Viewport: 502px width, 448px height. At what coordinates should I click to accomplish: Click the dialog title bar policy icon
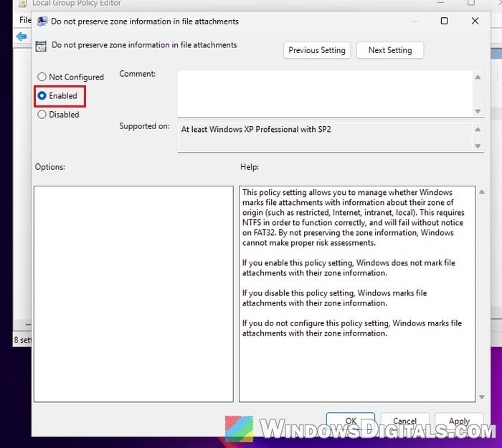click(42, 22)
